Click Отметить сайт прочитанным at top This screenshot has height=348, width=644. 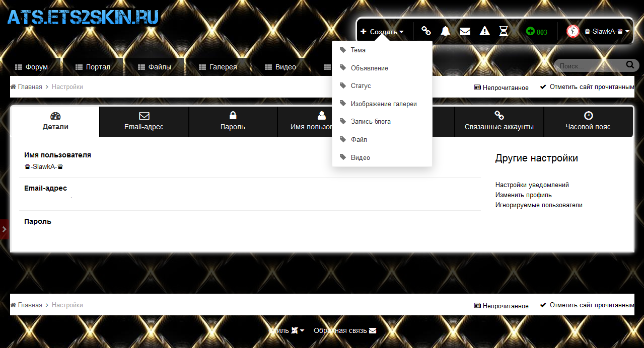pyautogui.click(x=591, y=87)
